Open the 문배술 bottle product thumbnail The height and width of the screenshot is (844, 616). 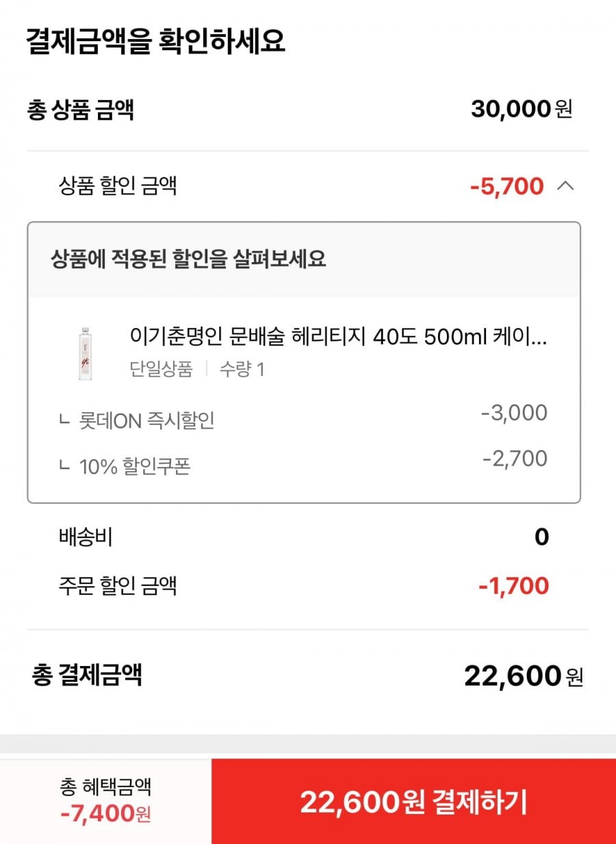click(x=86, y=352)
